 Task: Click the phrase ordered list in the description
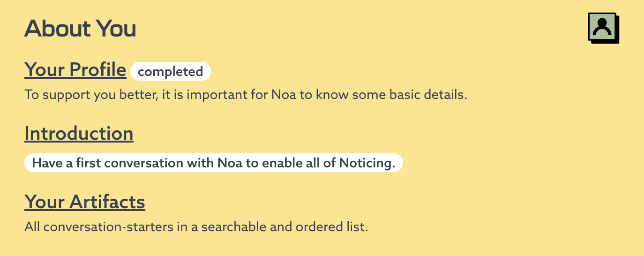pyautogui.click(x=330, y=227)
